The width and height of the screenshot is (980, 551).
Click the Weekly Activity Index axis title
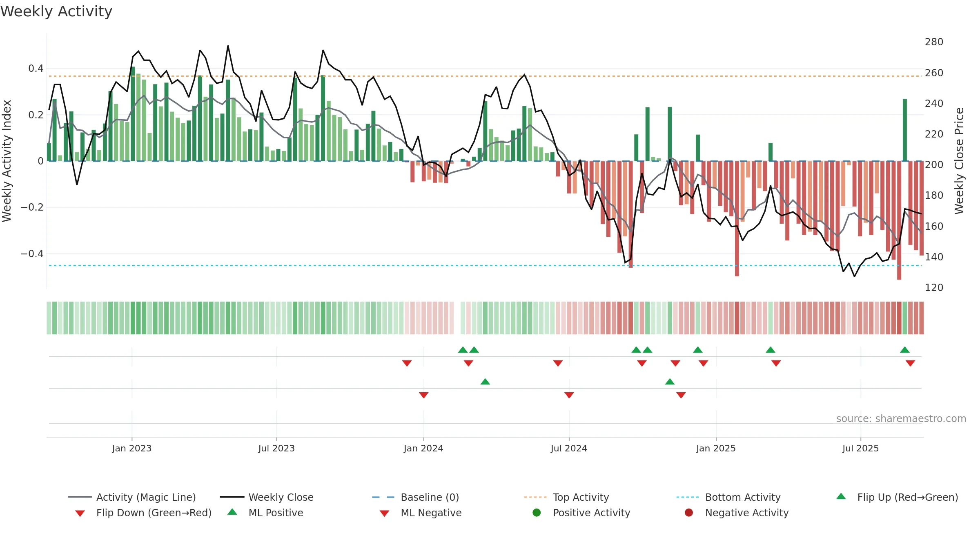[x=7, y=161]
